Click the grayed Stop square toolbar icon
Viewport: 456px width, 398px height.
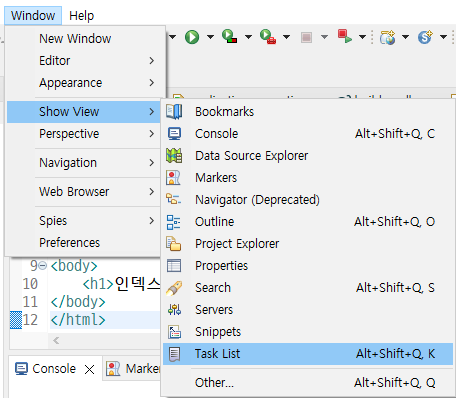coord(306,37)
